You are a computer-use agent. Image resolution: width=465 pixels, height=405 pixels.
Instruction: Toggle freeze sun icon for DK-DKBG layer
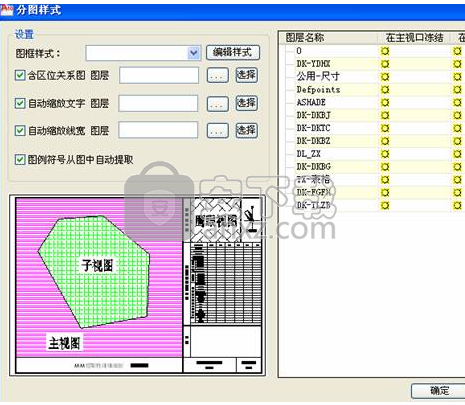(385, 167)
